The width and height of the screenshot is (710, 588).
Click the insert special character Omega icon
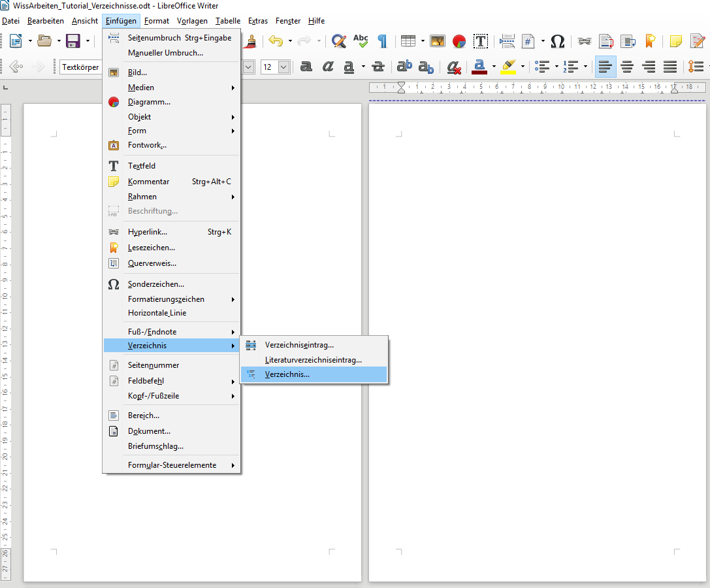[x=557, y=41]
